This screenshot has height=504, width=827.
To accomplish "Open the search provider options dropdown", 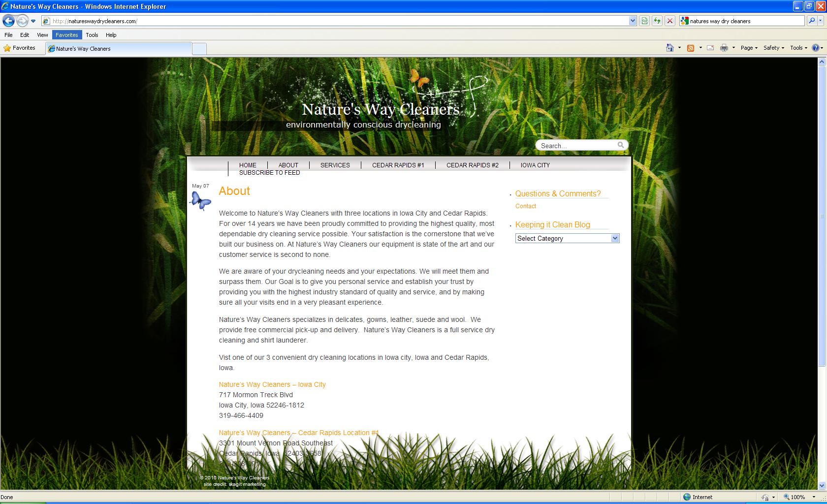I will (x=821, y=21).
